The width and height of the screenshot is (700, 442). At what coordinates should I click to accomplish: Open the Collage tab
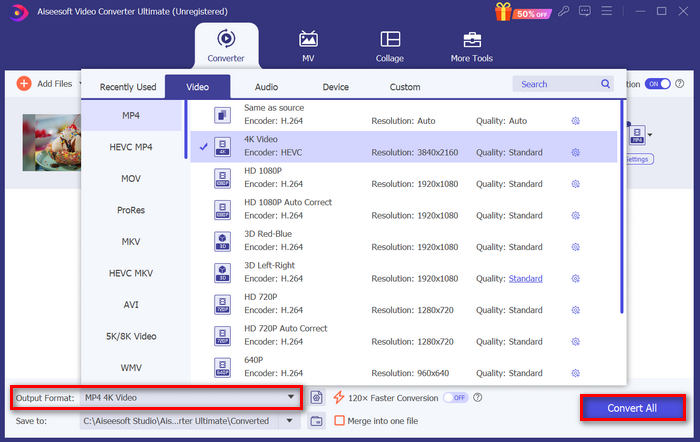click(390, 46)
